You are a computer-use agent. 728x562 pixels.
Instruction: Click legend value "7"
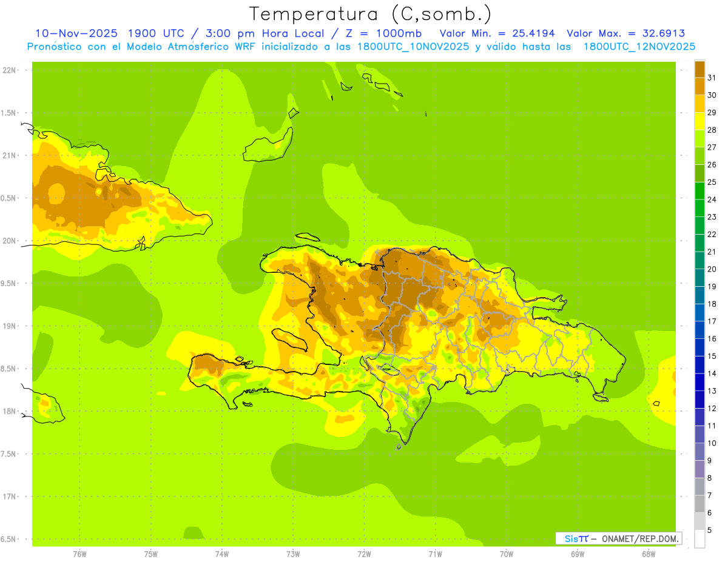point(710,495)
